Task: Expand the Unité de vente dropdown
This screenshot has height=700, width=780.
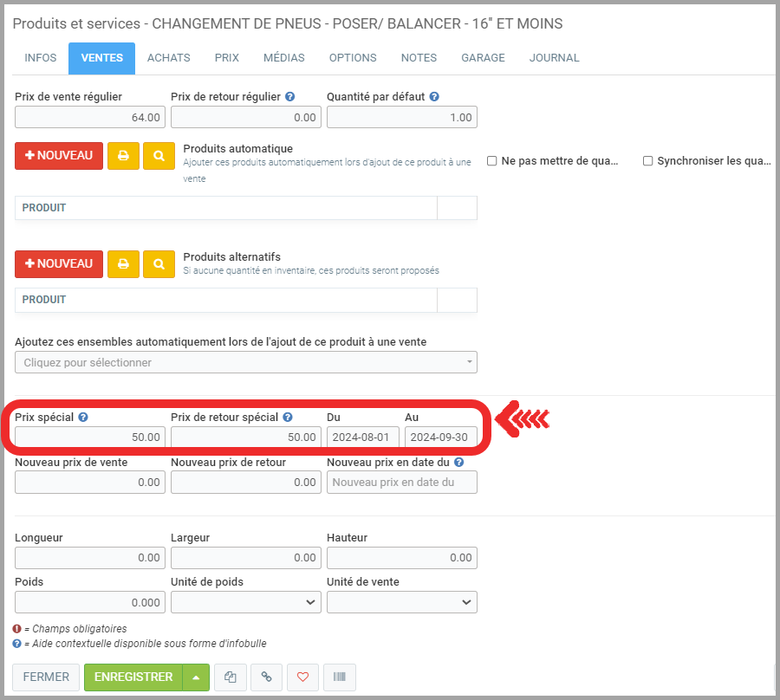Action: [x=402, y=602]
